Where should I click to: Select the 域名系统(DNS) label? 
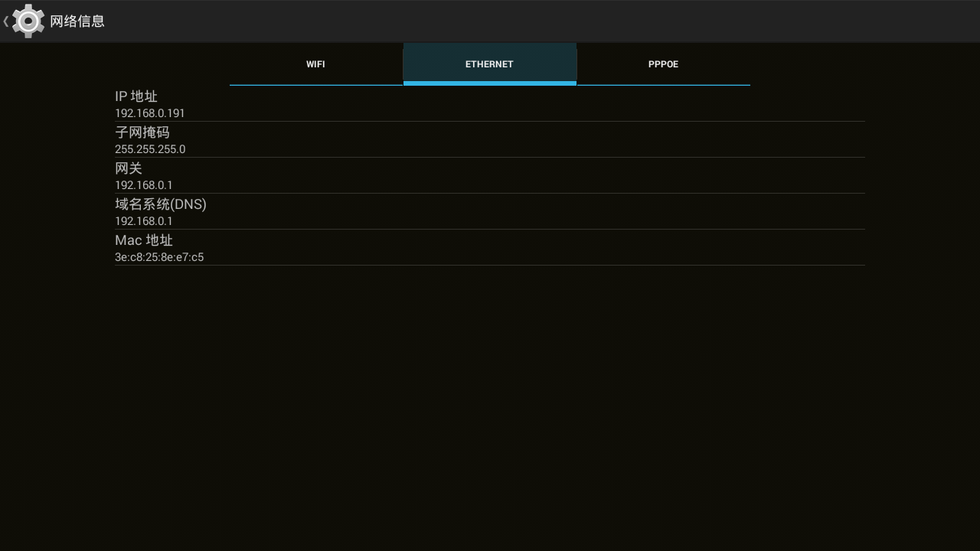tap(161, 204)
